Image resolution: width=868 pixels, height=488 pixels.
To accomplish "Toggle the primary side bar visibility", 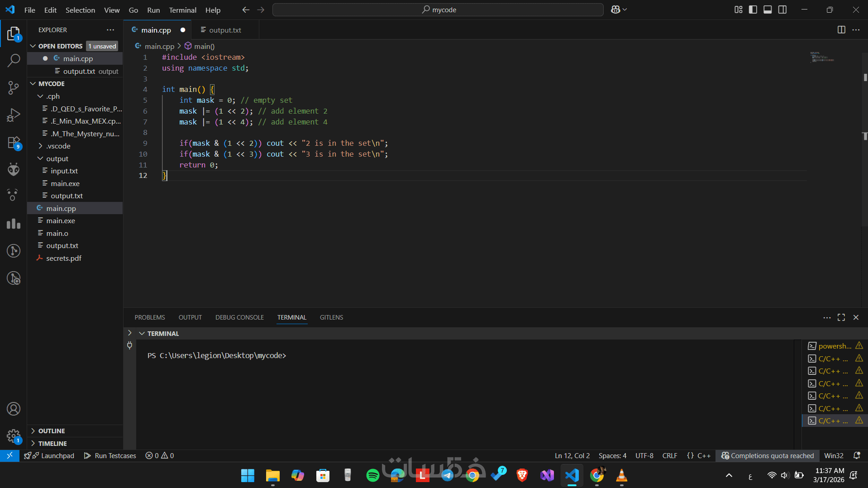I will pyautogui.click(x=753, y=10).
